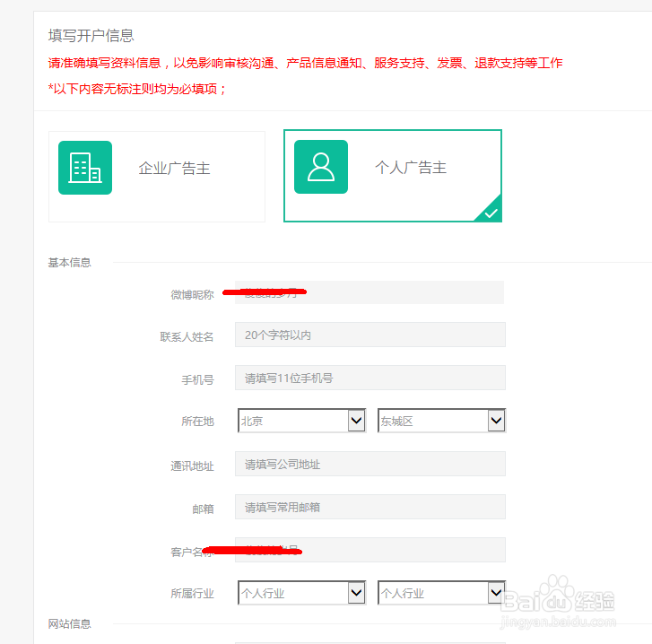Click the 手机号 input field
The image size is (652, 644).
(369, 378)
